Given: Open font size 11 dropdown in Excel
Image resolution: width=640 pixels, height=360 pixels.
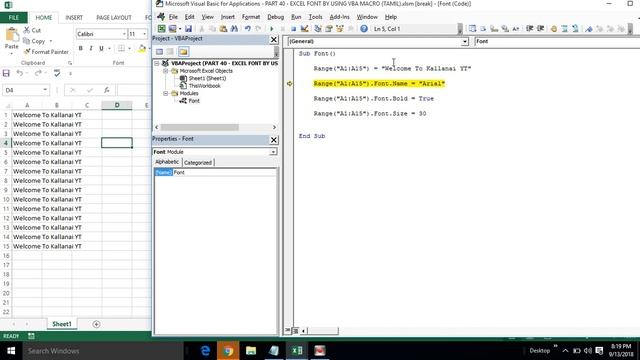Looking at the screenshot, I should [144, 34].
